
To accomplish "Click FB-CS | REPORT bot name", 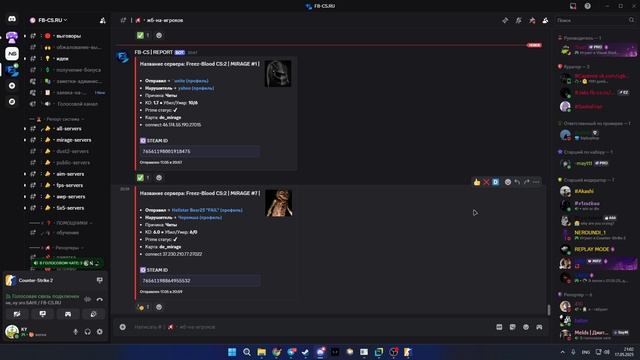I will click(153, 52).
